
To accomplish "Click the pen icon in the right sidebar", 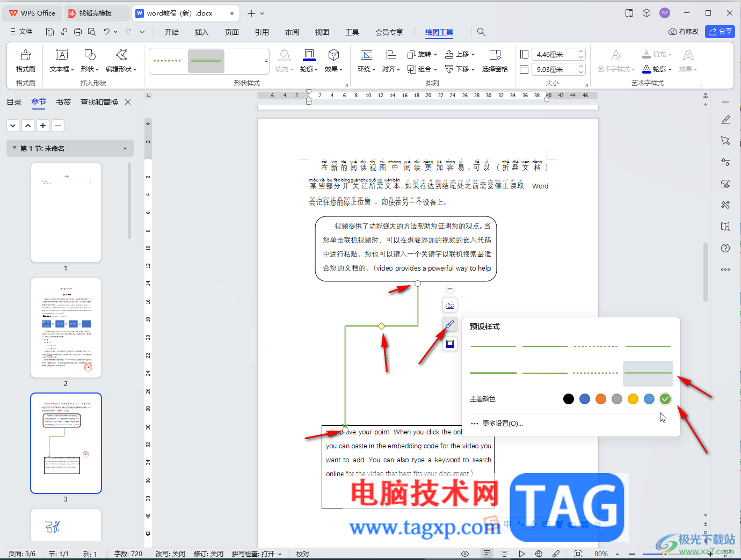I will coord(725,120).
